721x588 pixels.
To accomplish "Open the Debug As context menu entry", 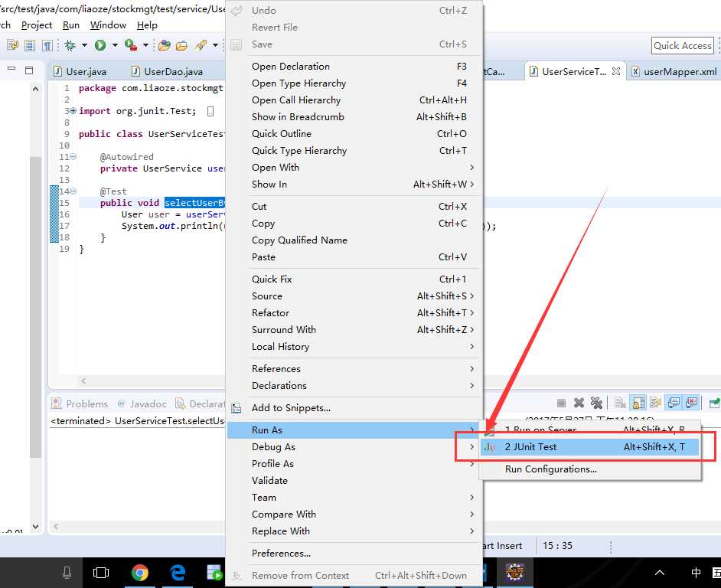I will coord(273,447).
